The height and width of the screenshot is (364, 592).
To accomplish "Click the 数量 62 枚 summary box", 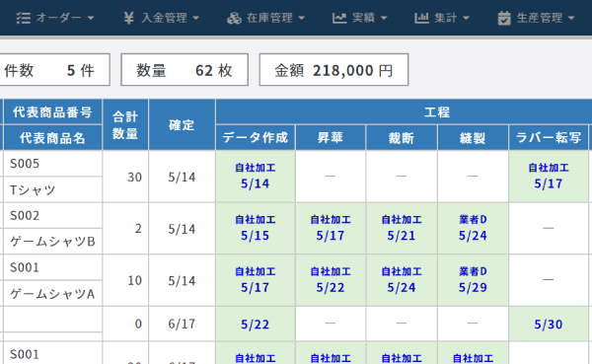I will (x=185, y=70).
